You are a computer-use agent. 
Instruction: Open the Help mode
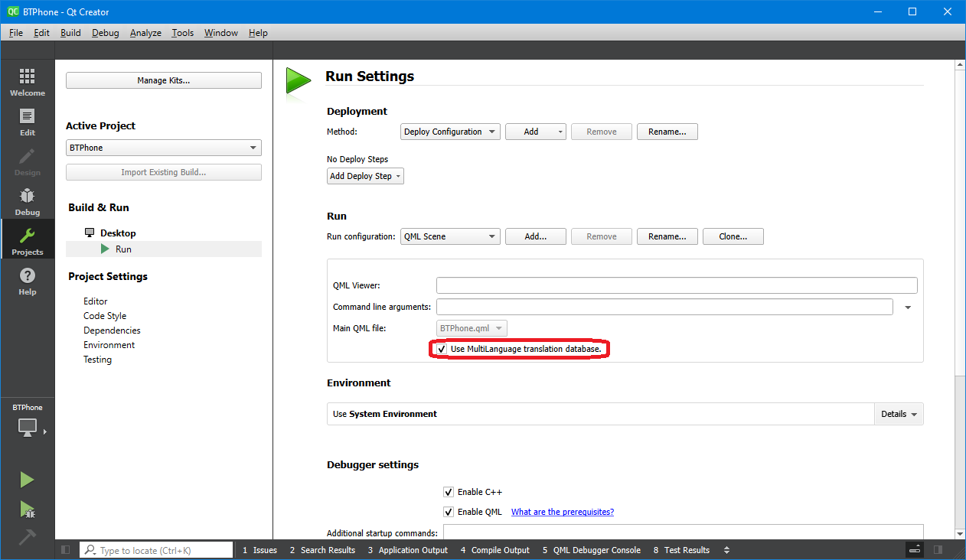pos(28,280)
